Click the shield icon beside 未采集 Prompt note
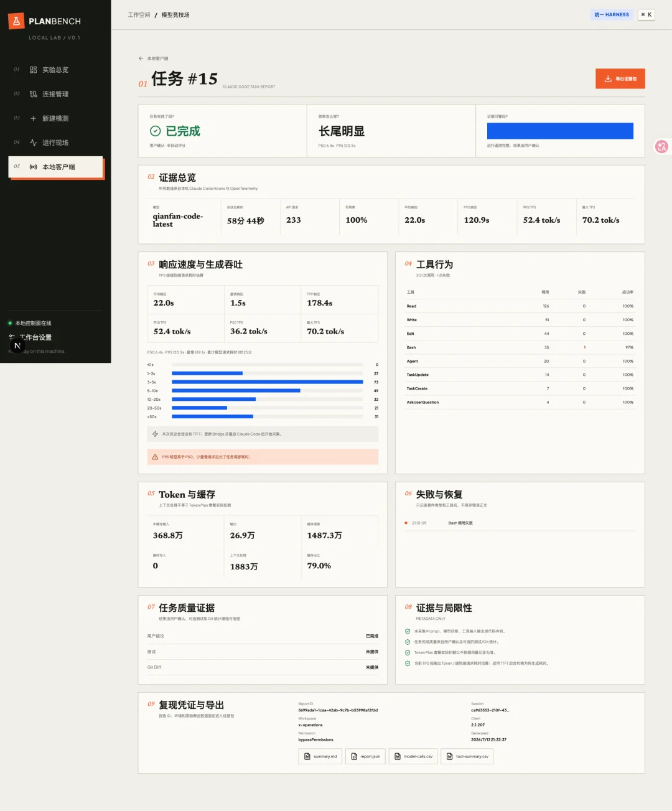The width and height of the screenshot is (672, 811). tap(408, 631)
